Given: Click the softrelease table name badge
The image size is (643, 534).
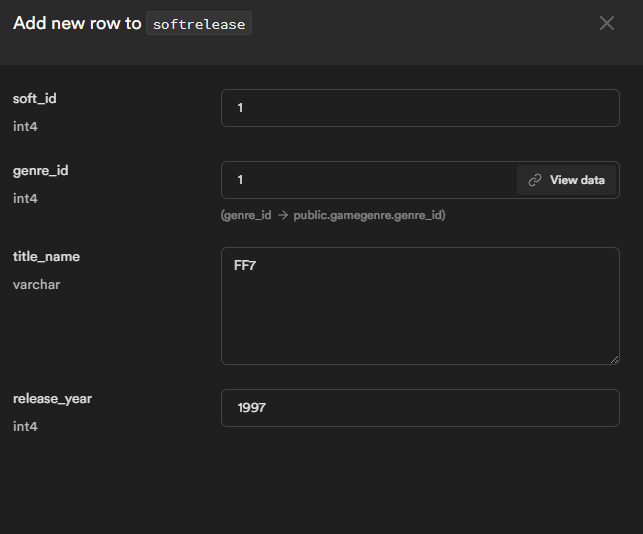Looking at the screenshot, I should pyautogui.click(x=199, y=24).
